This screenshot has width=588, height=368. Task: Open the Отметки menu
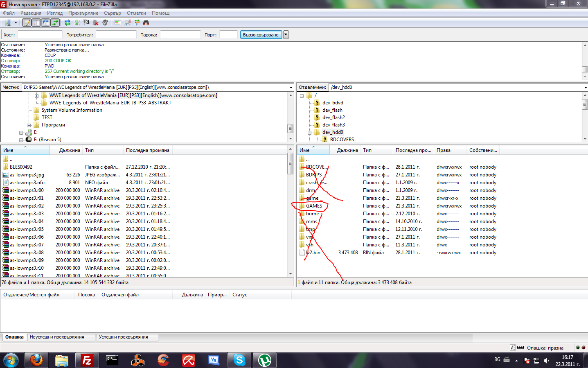coord(136,13)
